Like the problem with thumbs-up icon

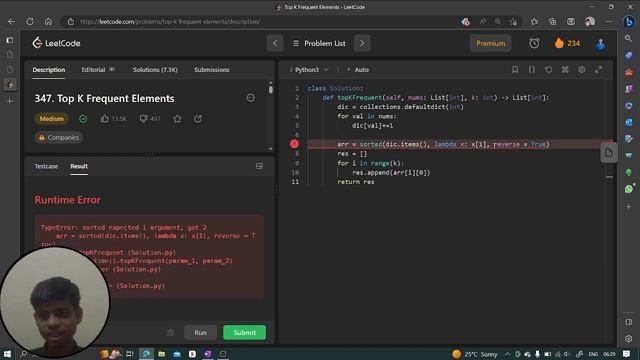(104, 119)
